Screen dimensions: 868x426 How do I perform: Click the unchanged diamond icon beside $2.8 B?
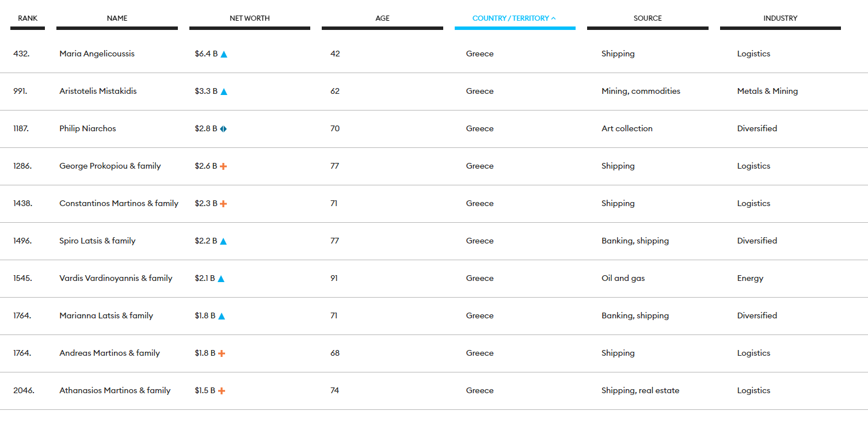[223, 129]
